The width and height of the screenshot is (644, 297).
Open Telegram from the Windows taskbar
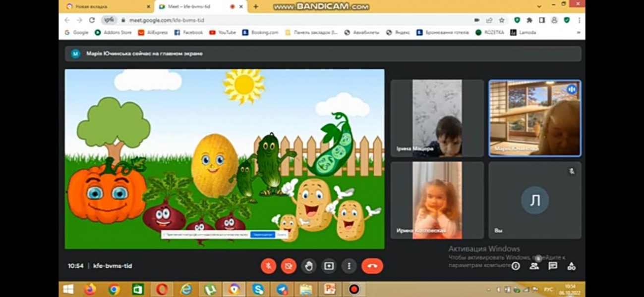(282, 289)
